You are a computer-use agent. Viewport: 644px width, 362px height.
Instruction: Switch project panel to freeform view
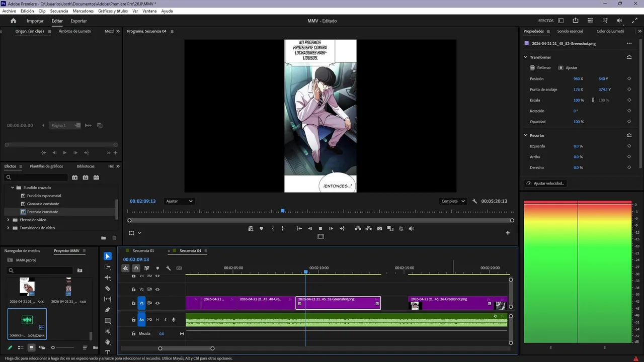[x=42, y=347]
